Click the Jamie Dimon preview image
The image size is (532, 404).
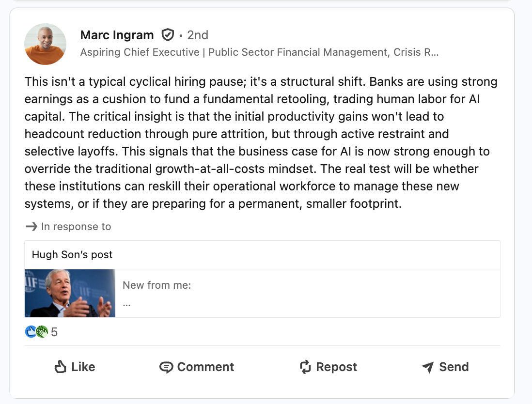pos(69,293)
